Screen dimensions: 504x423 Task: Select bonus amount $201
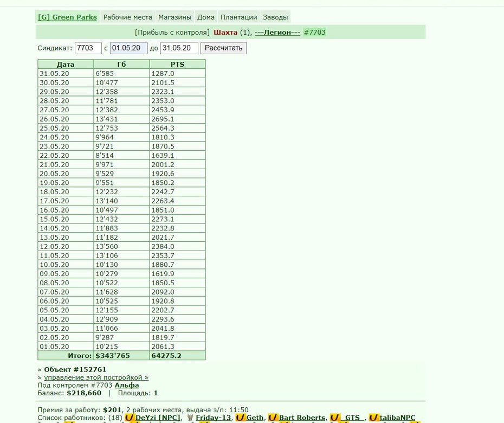[112, 410]
